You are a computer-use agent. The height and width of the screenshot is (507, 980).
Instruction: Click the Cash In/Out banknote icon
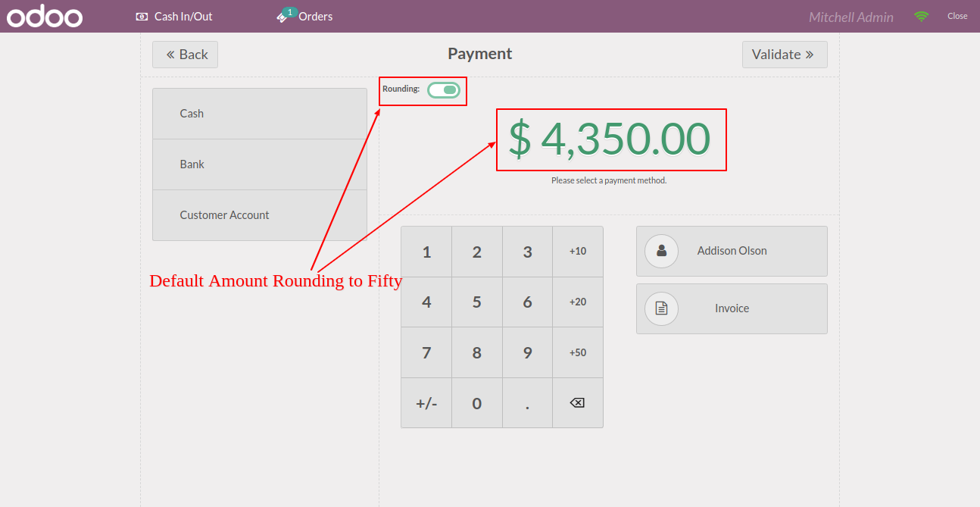pyautogui.click(x=142, y=16)
